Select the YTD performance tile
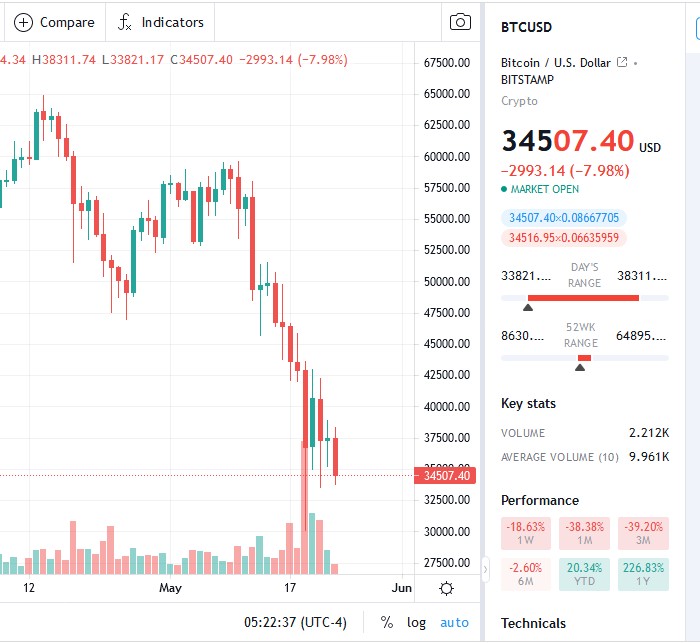 (x=584, y=574)
